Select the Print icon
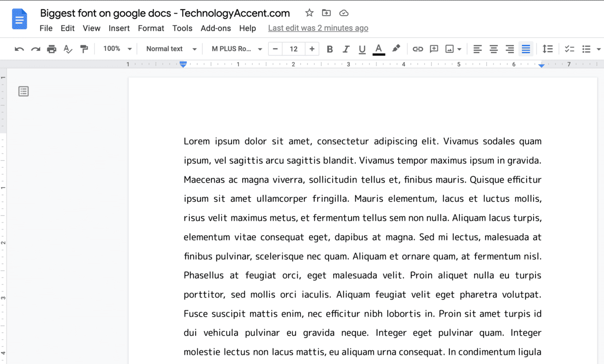Viewport: 604px width, 364px height. click(52, 48)
